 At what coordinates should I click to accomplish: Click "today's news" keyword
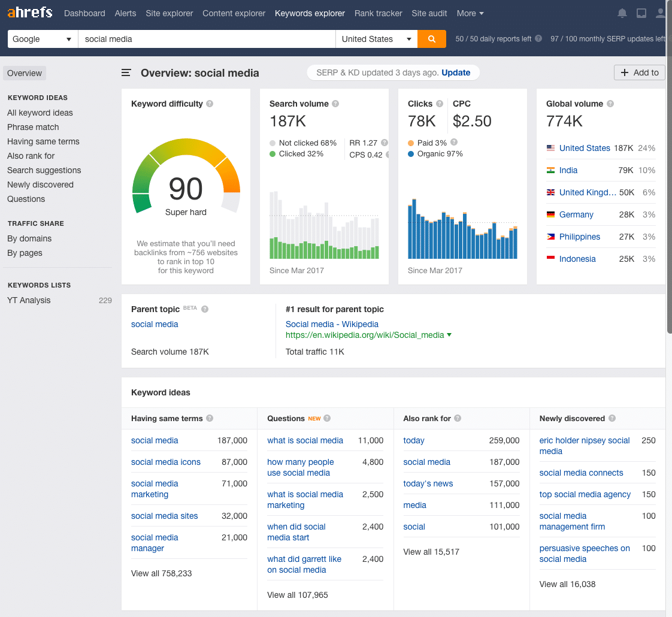pos(428,483)
